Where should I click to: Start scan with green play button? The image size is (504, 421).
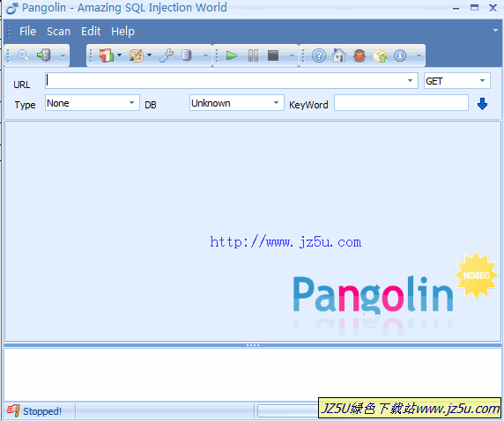(232, 55)
